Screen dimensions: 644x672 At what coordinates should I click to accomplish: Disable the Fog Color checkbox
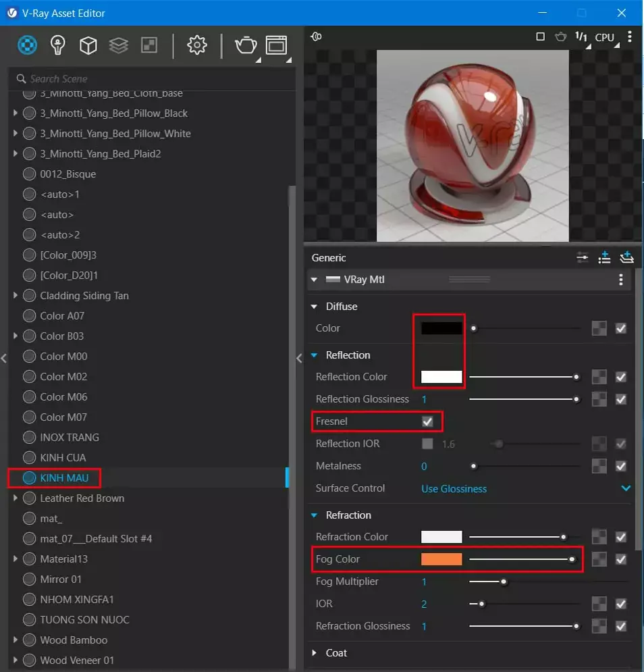click(621, 559)
